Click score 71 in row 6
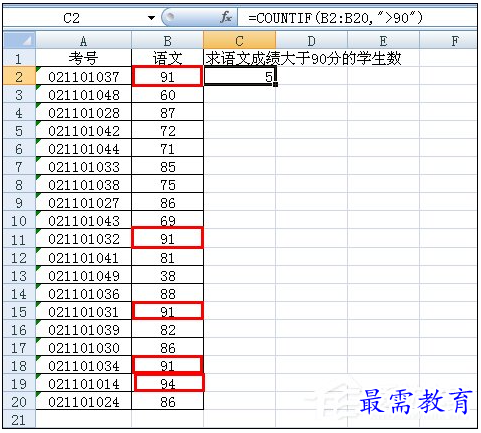Screen dimensions: 481x433 tap(167, 149)
